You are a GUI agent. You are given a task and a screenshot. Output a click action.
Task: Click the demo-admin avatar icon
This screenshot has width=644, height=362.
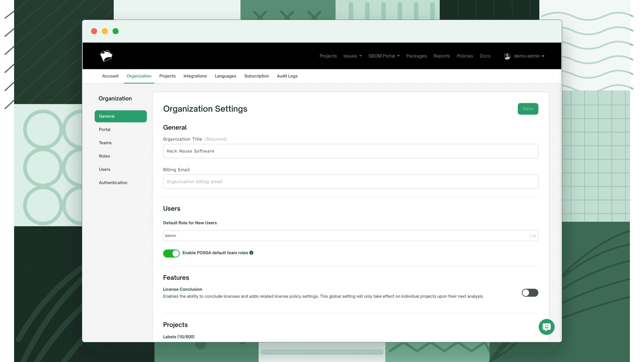pos(507,56)
